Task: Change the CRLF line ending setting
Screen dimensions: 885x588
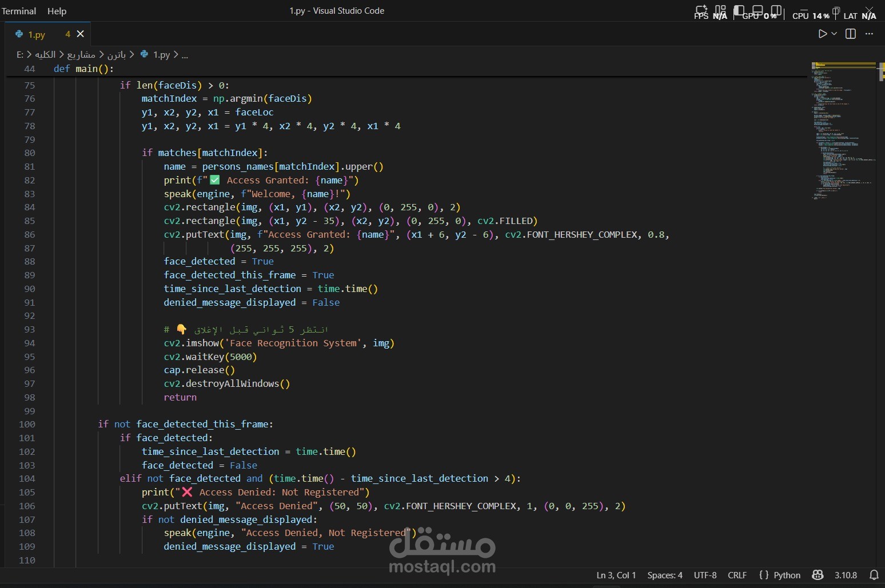Action: [736, 575]
